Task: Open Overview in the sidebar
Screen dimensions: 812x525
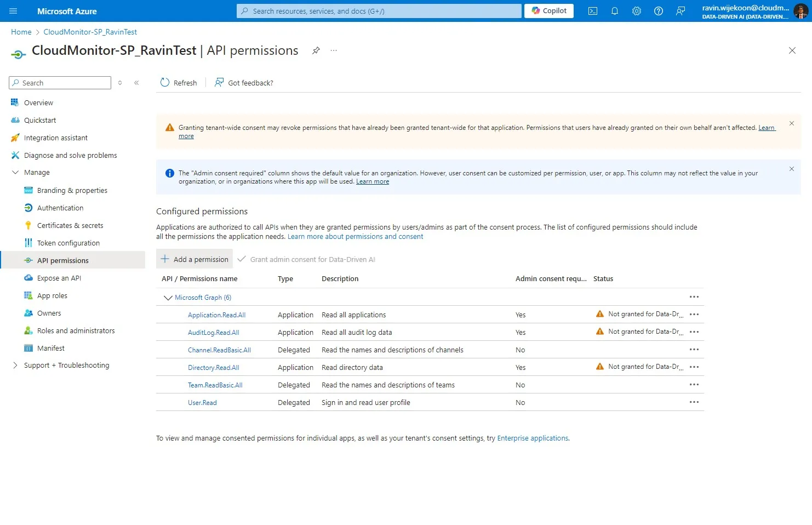Action: (38, 102)
